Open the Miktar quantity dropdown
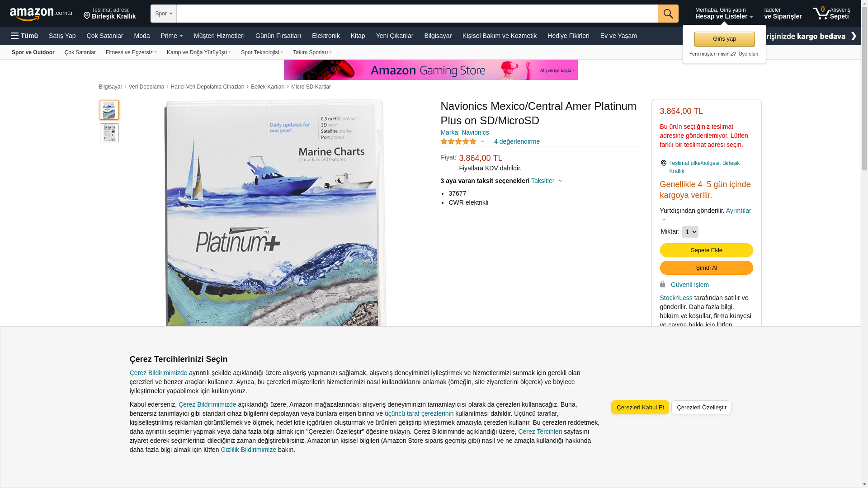Image resolution: width=868 pixels, height=488 pixels. [x=690, y=232]
